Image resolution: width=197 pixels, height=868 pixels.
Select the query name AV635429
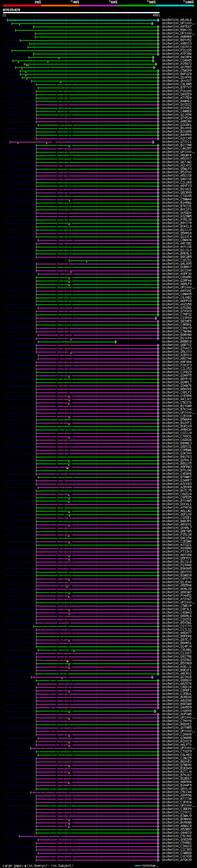11,10
